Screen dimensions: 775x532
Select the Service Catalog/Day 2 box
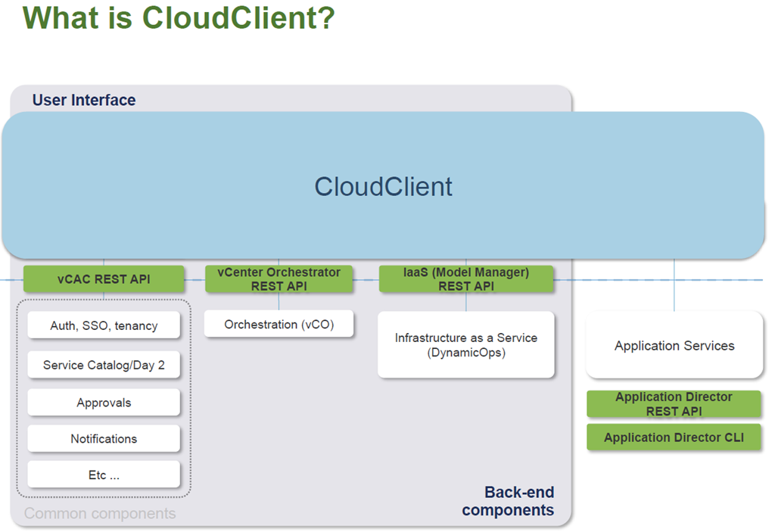pyautogui.click(x=104, y=365)
